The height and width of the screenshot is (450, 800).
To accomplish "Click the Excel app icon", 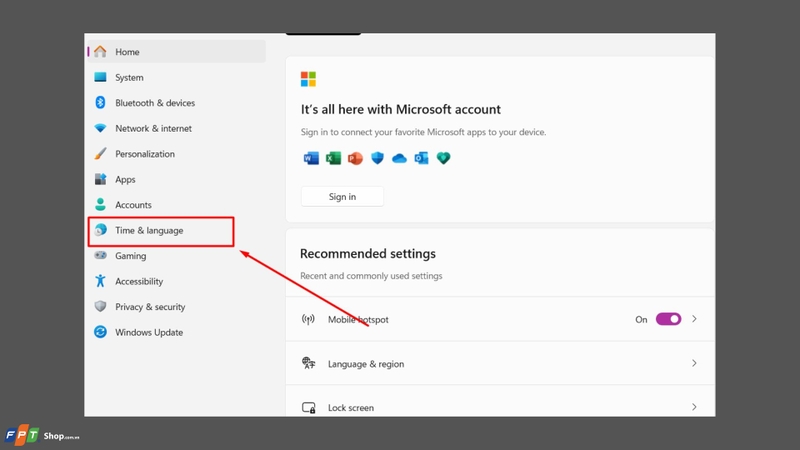I will click(x=333, y=158).
